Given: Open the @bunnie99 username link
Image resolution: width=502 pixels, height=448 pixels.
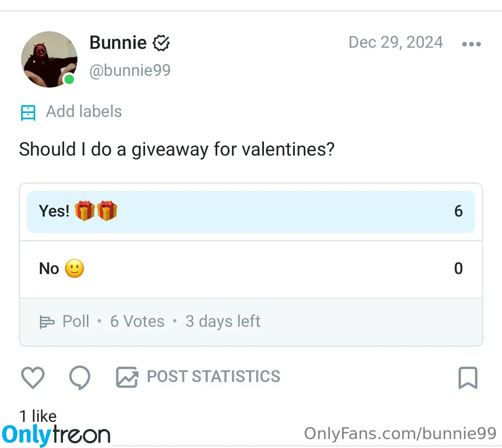Looking at the screenshot, I should coord(130,70).
